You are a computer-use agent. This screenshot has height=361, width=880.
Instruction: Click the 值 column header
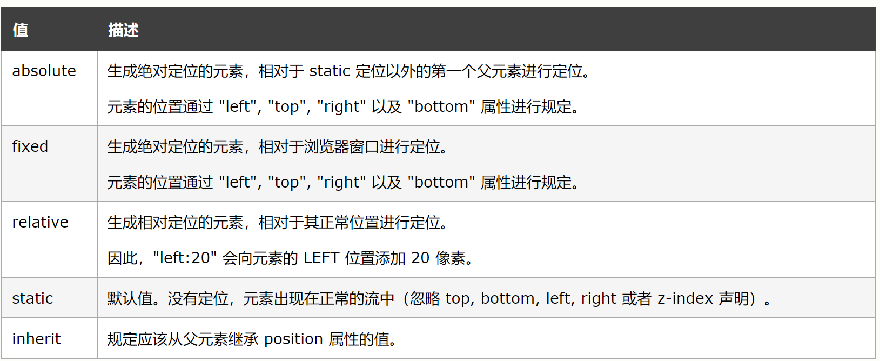coord(20,30)
